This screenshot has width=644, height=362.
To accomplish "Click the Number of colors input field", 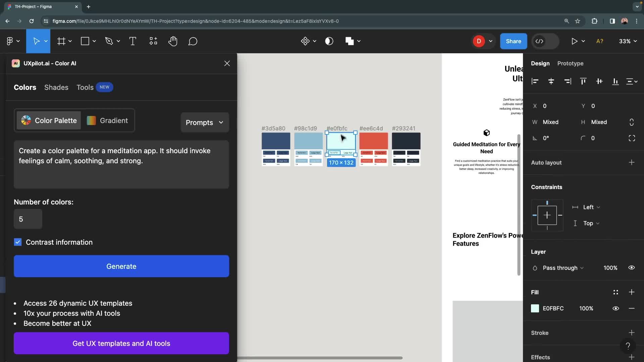I will point(28,219).
